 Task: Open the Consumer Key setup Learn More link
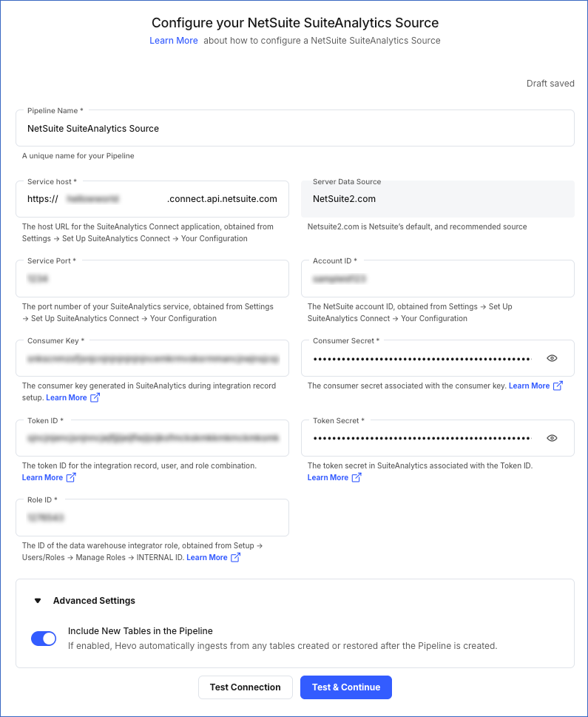tap(68, 397)
